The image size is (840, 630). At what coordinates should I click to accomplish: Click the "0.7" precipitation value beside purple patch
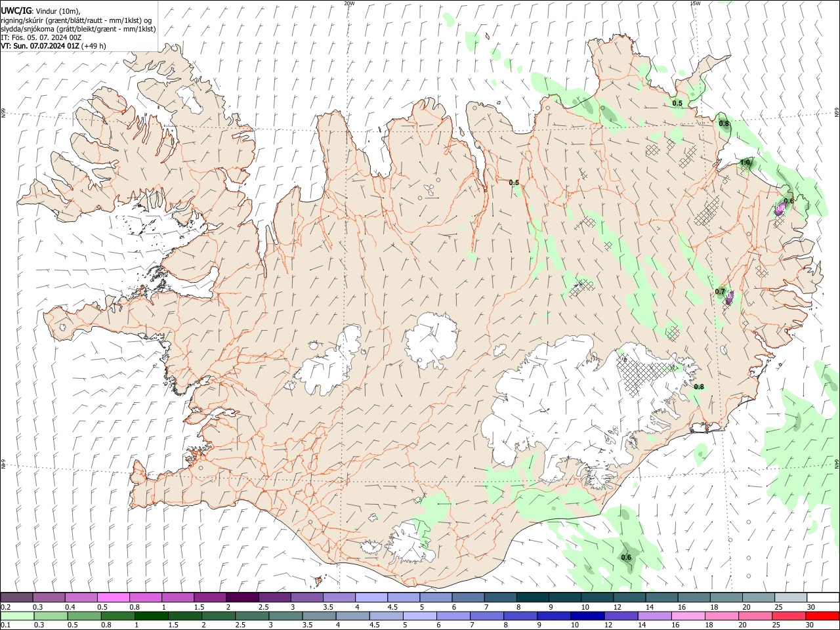[720, 292]
